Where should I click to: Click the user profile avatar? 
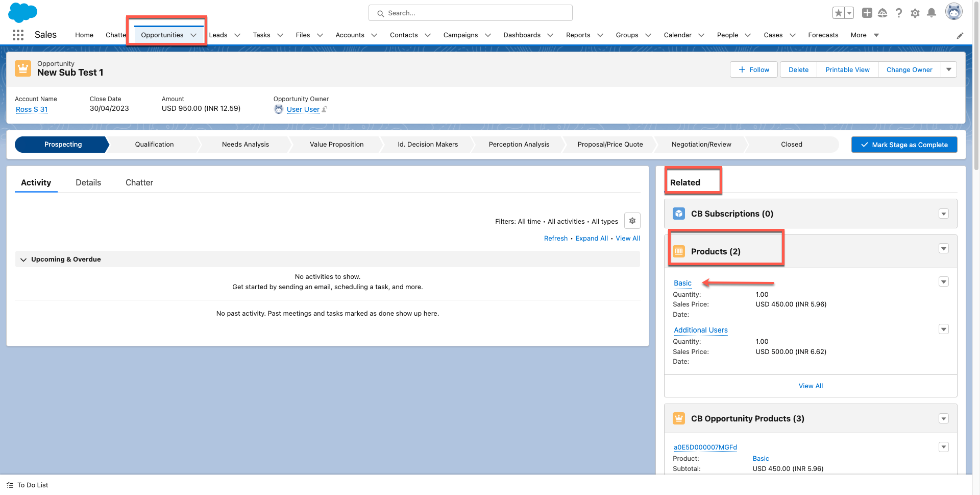coord(953,11)
